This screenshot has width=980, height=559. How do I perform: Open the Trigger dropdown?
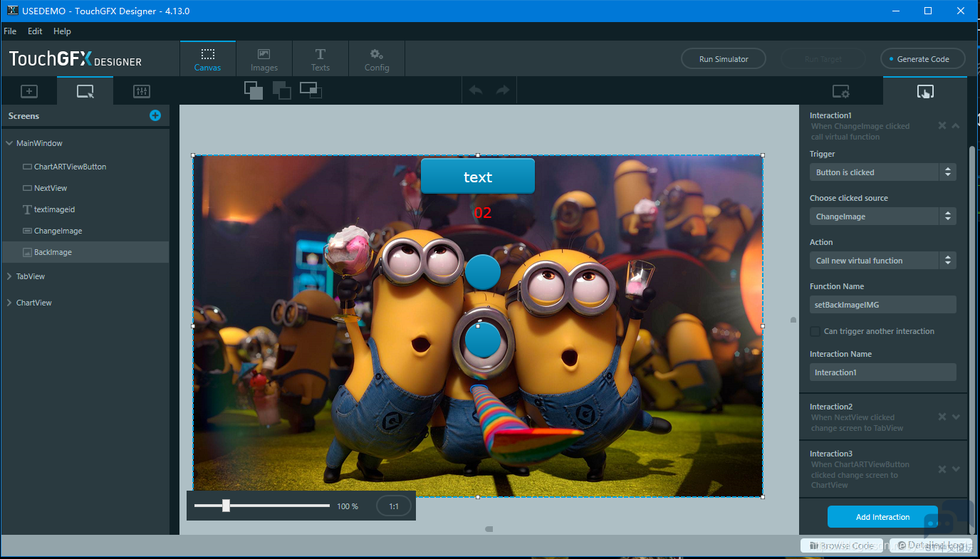[x=882, y=172]
